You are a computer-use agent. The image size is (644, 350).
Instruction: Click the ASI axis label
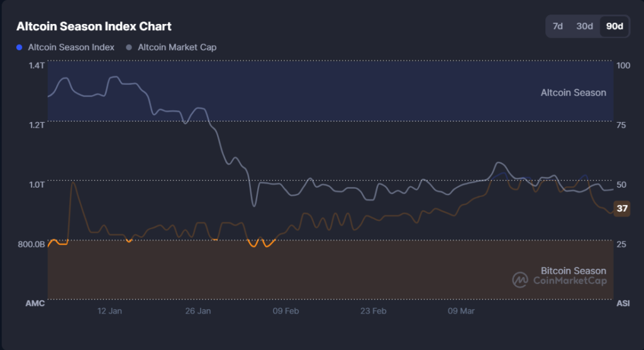point(623,303)
